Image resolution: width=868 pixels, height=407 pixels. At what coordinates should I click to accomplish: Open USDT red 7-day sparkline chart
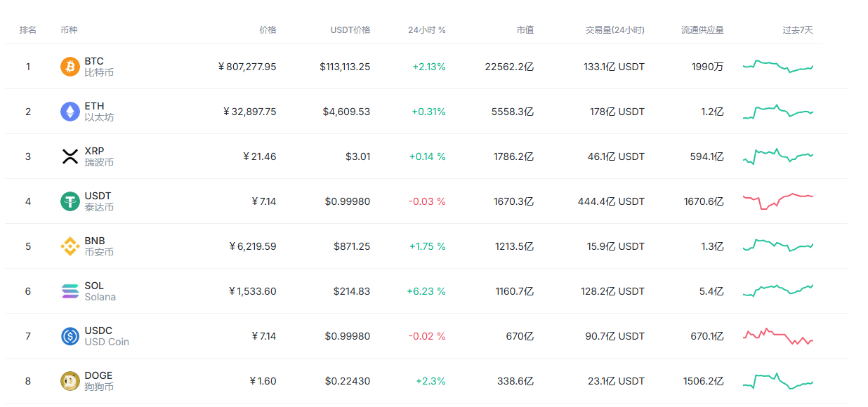tap(778, 201)
